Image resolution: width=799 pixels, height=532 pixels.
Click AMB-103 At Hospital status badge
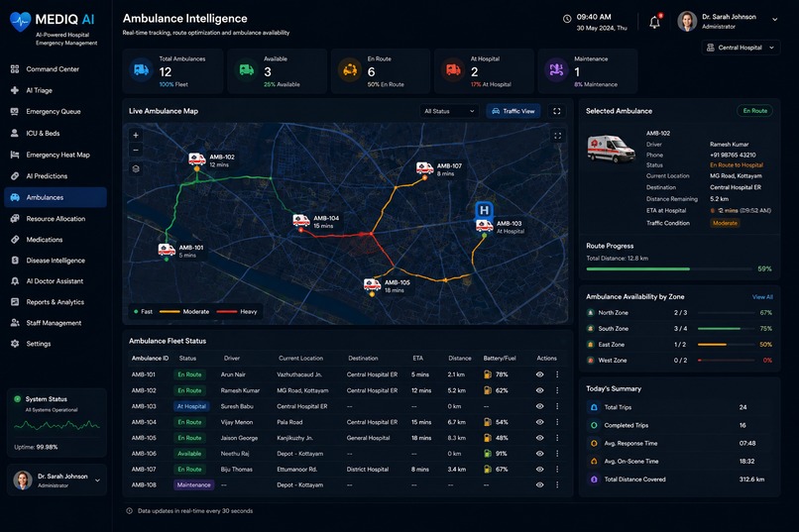click(x=191, y=406)
